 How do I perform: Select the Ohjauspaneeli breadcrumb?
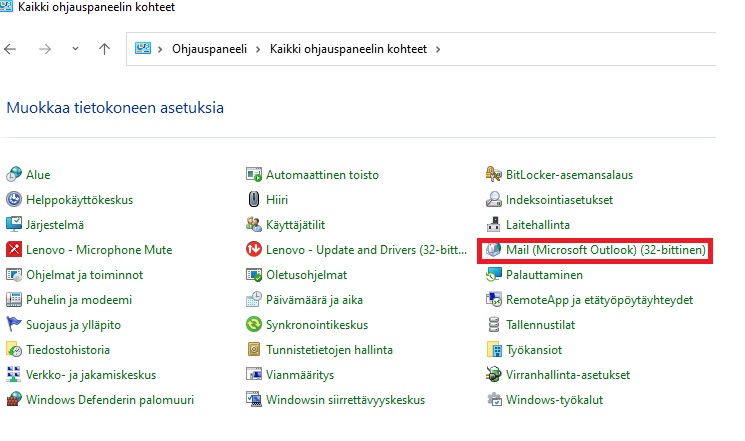[x=210, y=49]
